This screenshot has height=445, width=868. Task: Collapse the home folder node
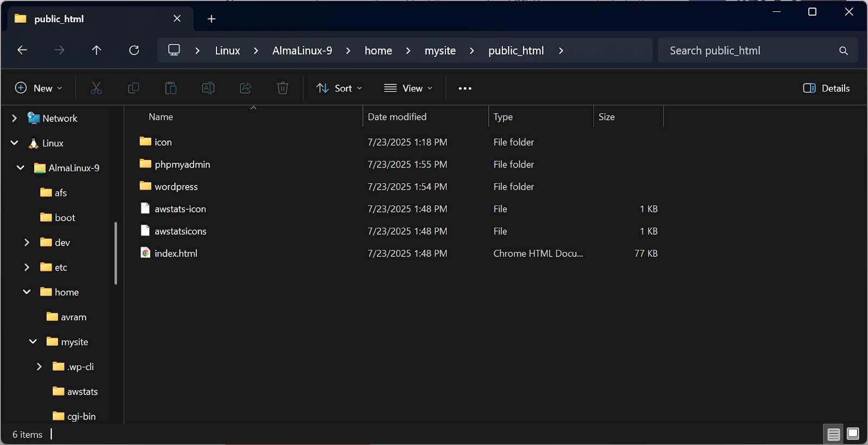27,292
